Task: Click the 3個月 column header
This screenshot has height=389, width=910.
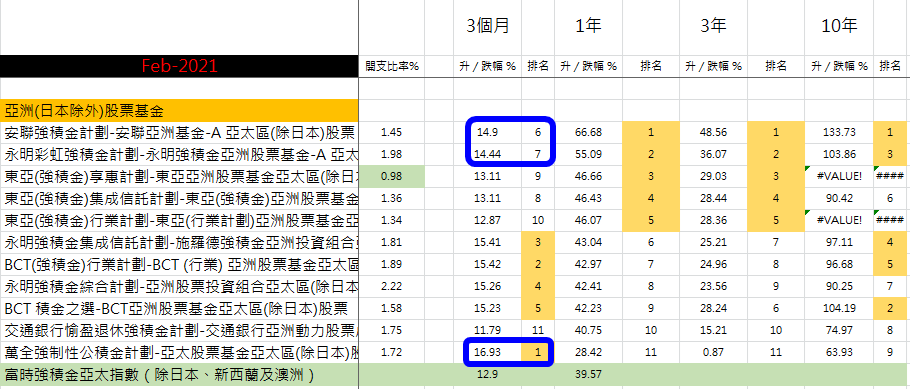Action: [488, 27]
